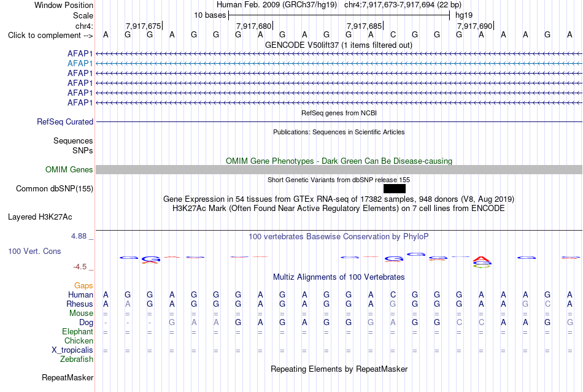
Task: Open 'Multiz Alignments of 100 Vertebrates' title
Action: coord(339,277)
